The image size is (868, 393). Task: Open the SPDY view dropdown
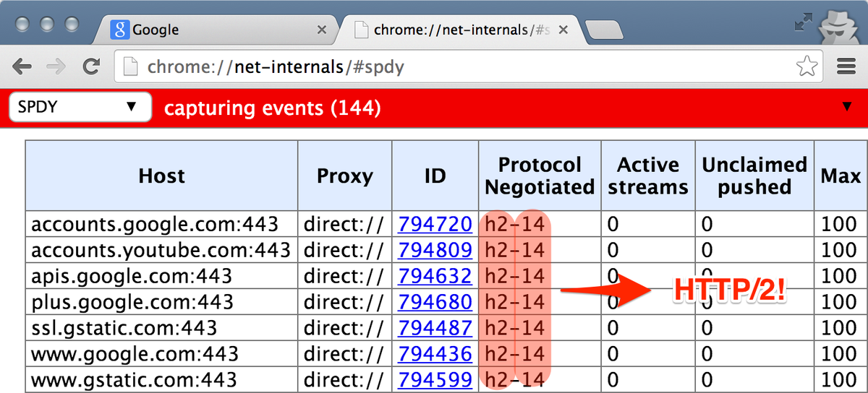click(x=80, y=108)
